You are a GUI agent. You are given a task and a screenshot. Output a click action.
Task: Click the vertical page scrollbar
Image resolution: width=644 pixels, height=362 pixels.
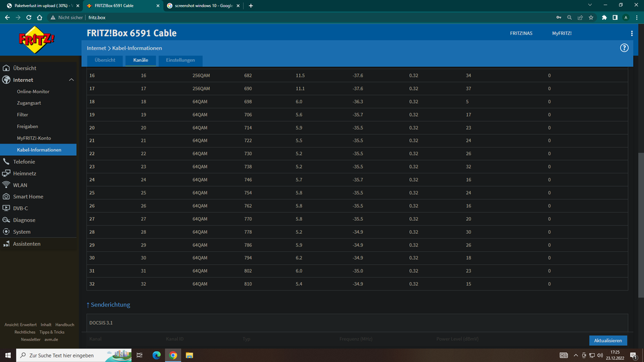click(x=641, y=225)
